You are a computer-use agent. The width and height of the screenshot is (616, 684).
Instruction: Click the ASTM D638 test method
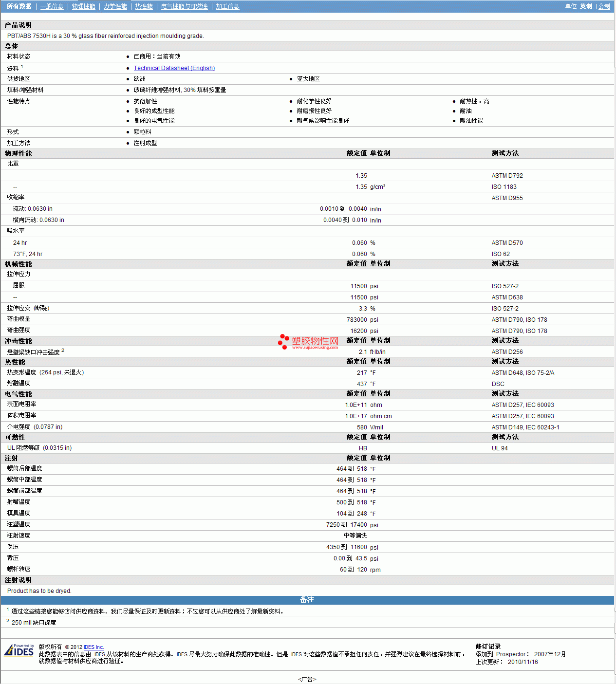pyautogui.click(x=507, y=297)
